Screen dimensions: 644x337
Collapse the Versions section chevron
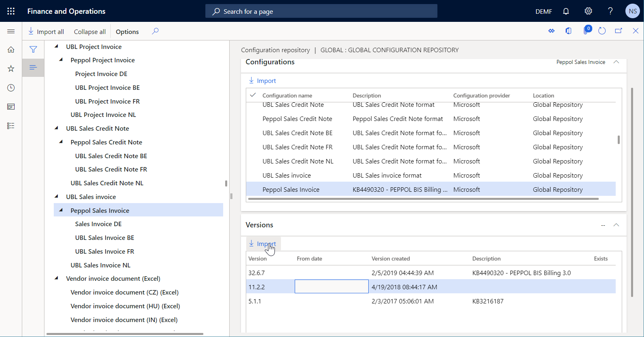point(616,225)
